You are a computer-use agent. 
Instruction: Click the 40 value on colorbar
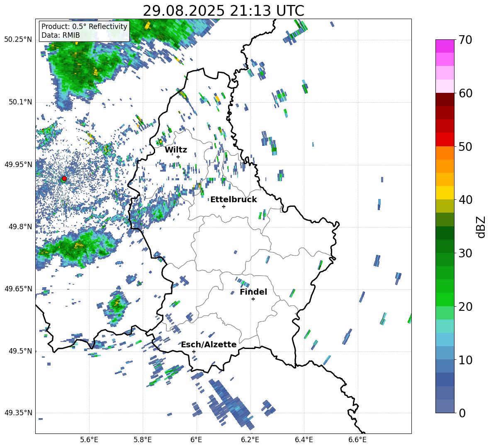tap(465, 200)
